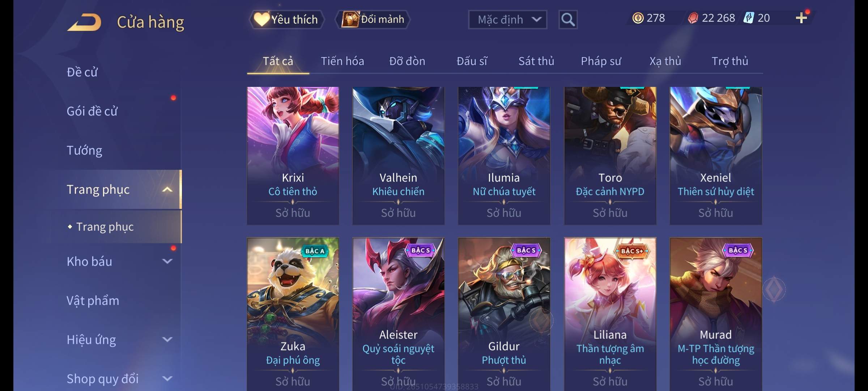
Task: Open Tướng in the sidebar
Action: (84, 150)
